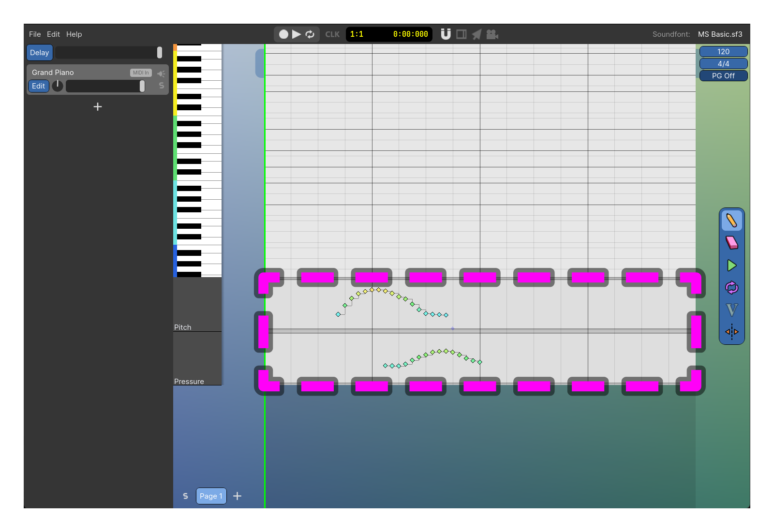Click the camera icon in the toolbar
Viewport: 774px width, 532px height.
tap(493, 34)
